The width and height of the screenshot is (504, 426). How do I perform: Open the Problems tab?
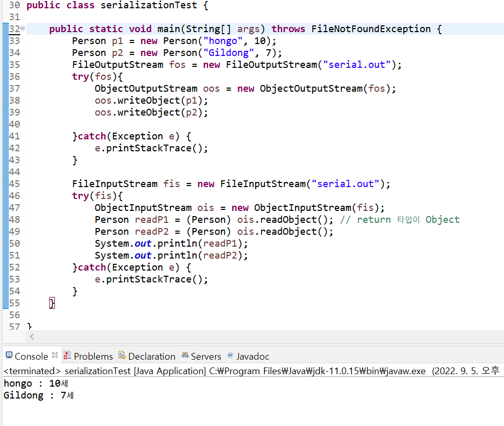[93, 356]
